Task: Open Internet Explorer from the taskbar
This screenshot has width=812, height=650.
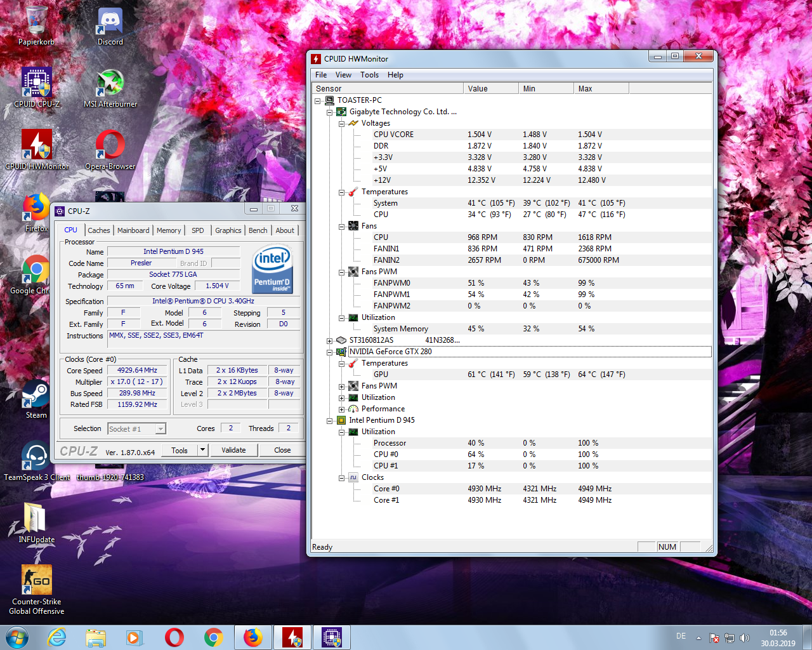Action: [x=57, y=637]
